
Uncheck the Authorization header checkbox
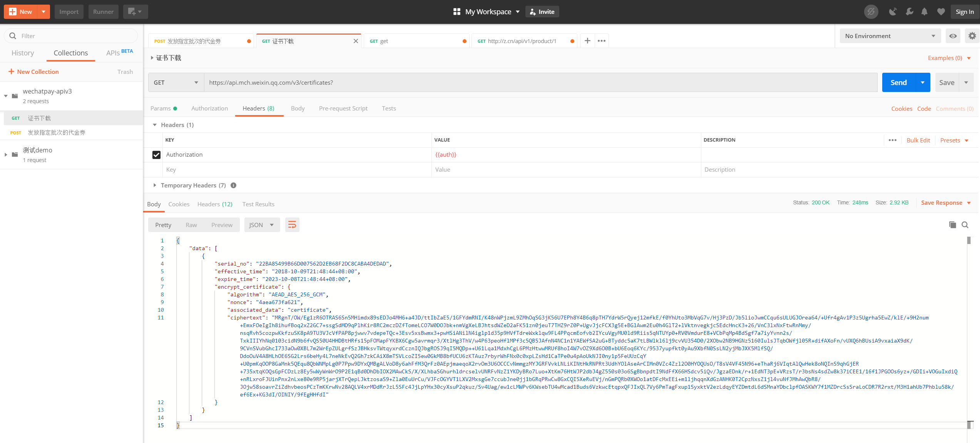(x=156, y=155)
